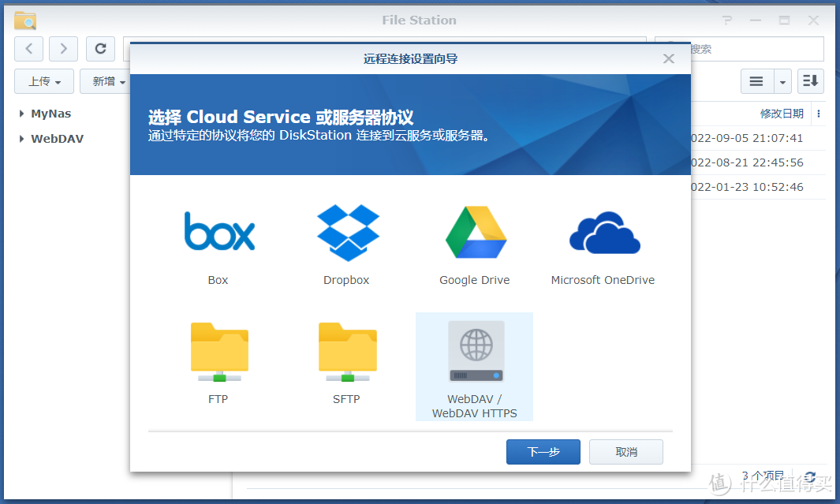Select WebDAV in the sidebar

click(x=58, y=139)
